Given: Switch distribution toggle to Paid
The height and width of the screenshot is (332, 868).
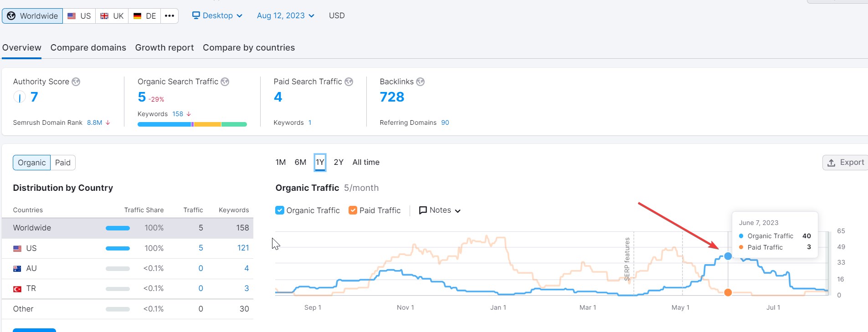Looking at the screenshot, I should (x=63, y=163).
